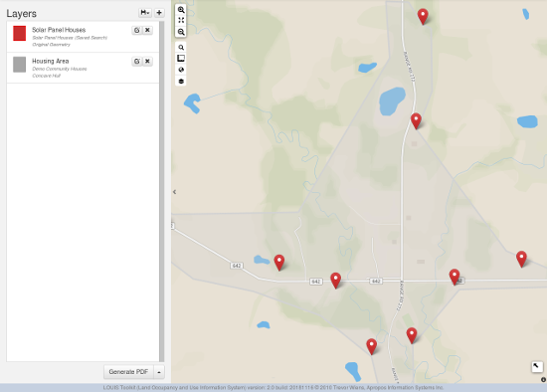
Task: Open the map attribution info icon
Action: (x=543, y=379)
